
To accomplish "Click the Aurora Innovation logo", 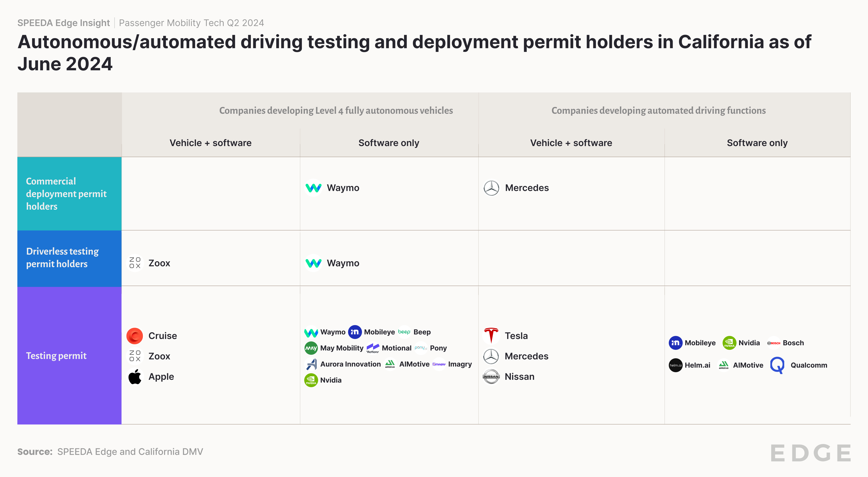I will tap(311, 364).
